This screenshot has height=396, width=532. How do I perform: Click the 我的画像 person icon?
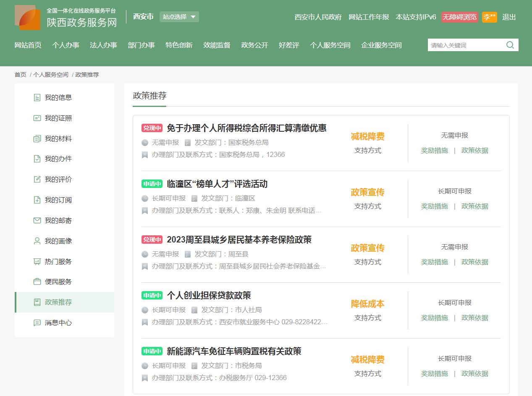[x=37, y=241]
